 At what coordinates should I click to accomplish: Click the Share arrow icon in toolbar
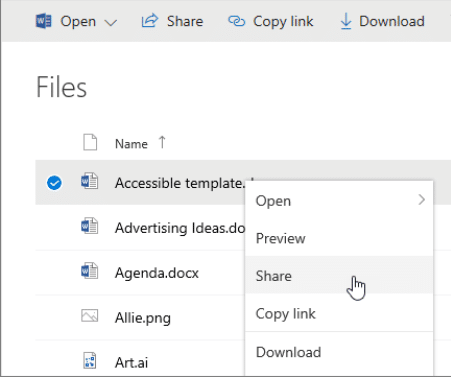[150, 21]
